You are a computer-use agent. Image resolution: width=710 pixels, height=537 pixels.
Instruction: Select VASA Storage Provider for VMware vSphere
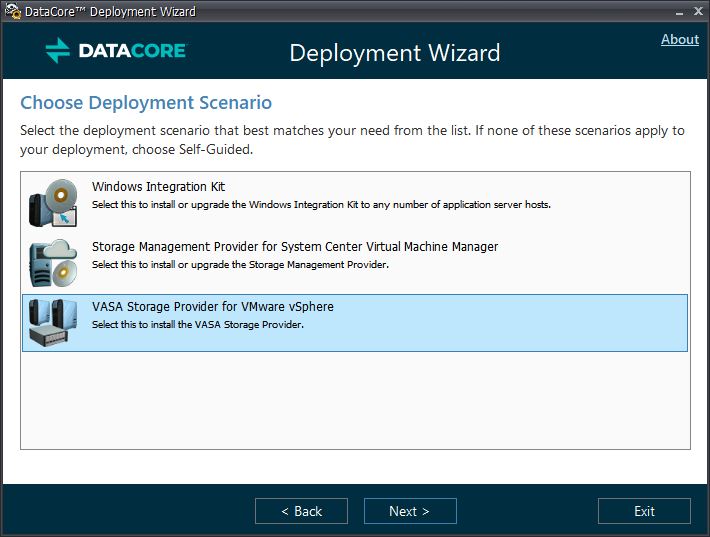pos(212,307)
